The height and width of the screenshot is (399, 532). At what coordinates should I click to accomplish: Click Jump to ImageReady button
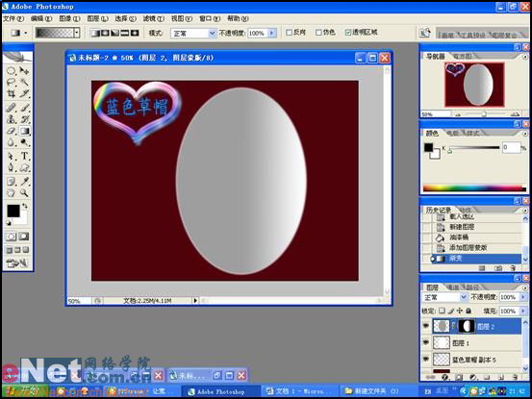tap(17, 262)
